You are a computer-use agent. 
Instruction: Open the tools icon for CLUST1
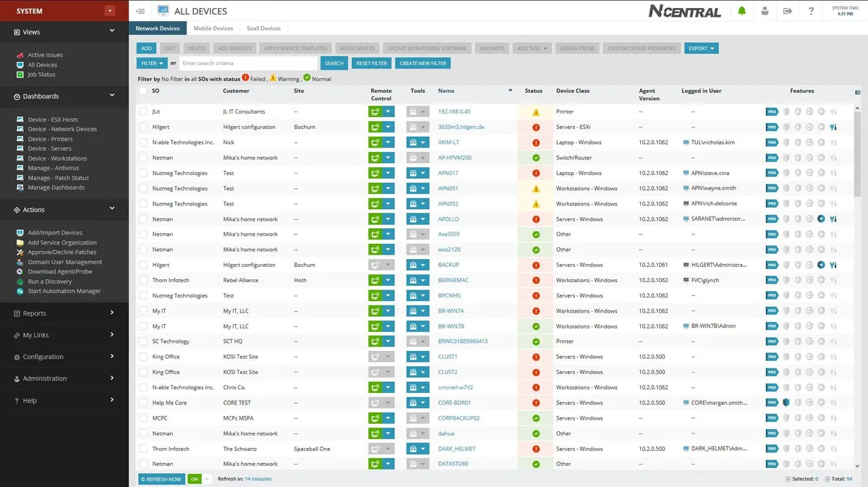point(413,357)
